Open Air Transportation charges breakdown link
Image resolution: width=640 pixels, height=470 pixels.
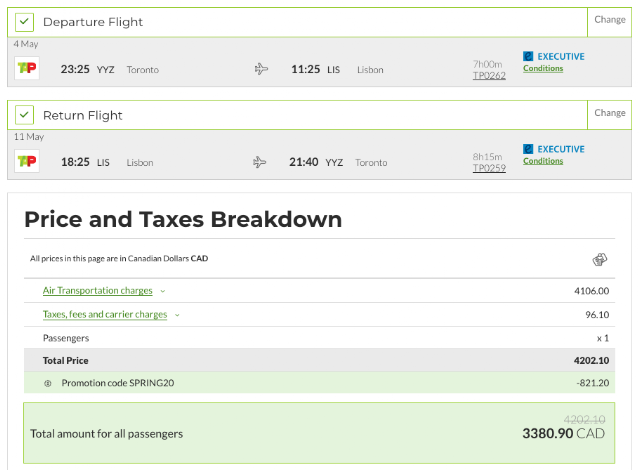98,290
